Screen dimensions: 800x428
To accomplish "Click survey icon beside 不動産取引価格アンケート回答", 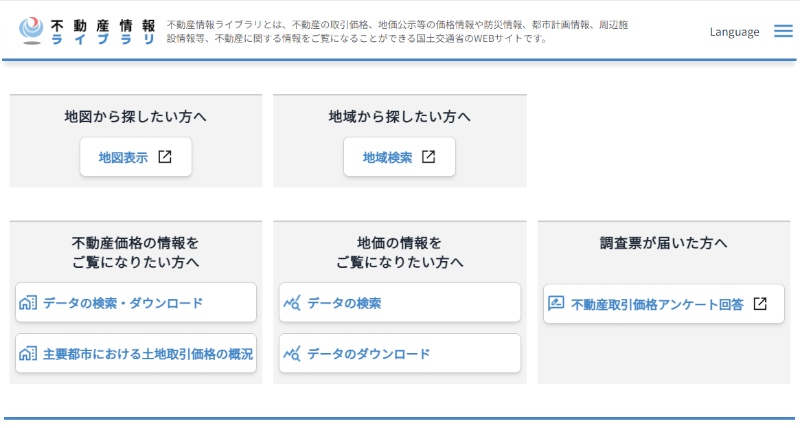I will click(556, 303).
